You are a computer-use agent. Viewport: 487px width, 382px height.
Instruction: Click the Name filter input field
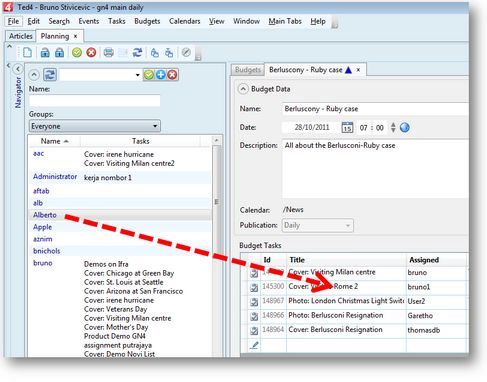(x=94, y=101)
